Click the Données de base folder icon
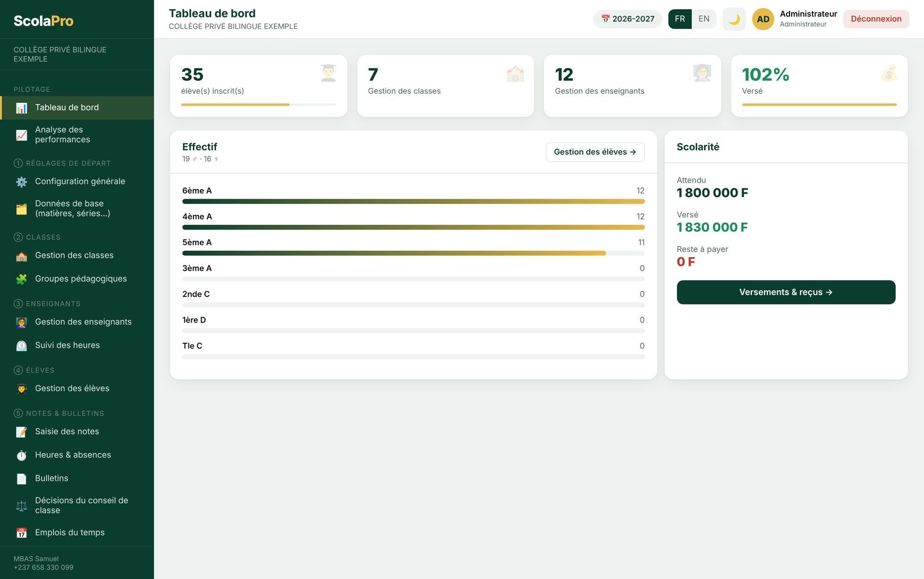 pos(21,209)
